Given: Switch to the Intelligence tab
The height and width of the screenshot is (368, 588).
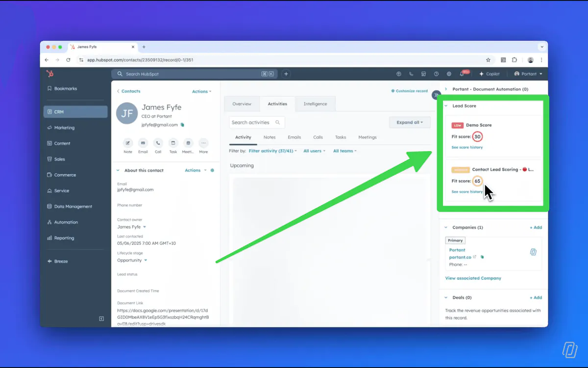Looking at the screenshot, I should tap(315, 104).
